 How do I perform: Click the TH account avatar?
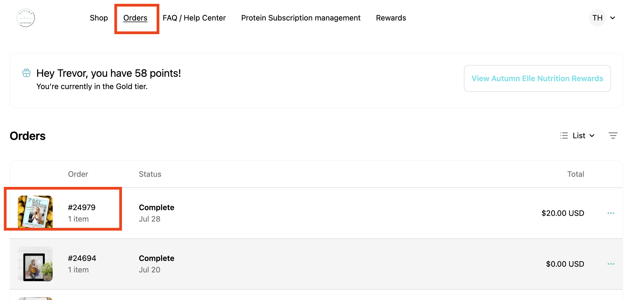pyautogui.click(x=597, y=18)
